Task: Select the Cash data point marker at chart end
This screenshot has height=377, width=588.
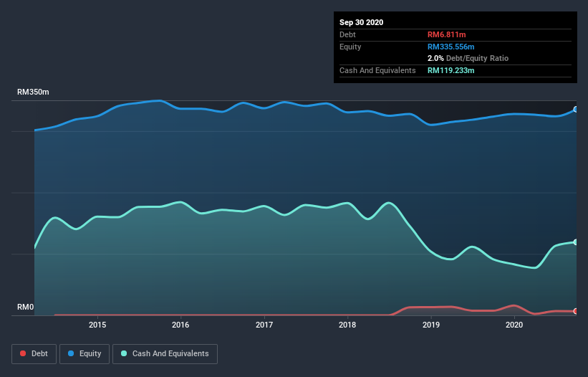Action: click(x=575, y=242)
